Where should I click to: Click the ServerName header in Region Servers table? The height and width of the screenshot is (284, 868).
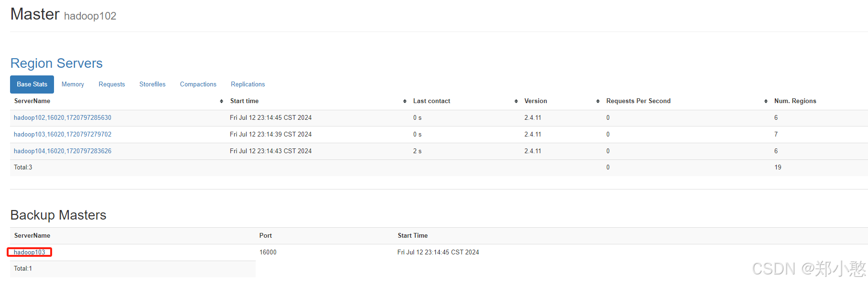coord(32,101)
